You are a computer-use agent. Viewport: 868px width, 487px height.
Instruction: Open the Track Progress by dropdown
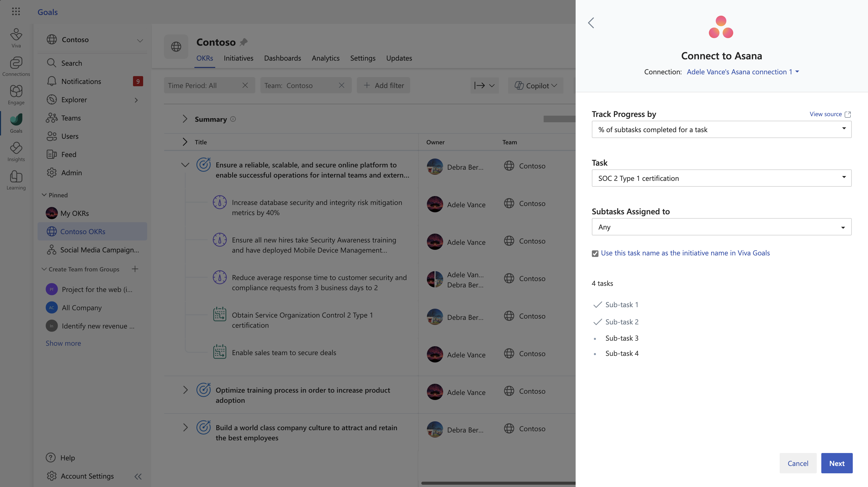(721, 129)
